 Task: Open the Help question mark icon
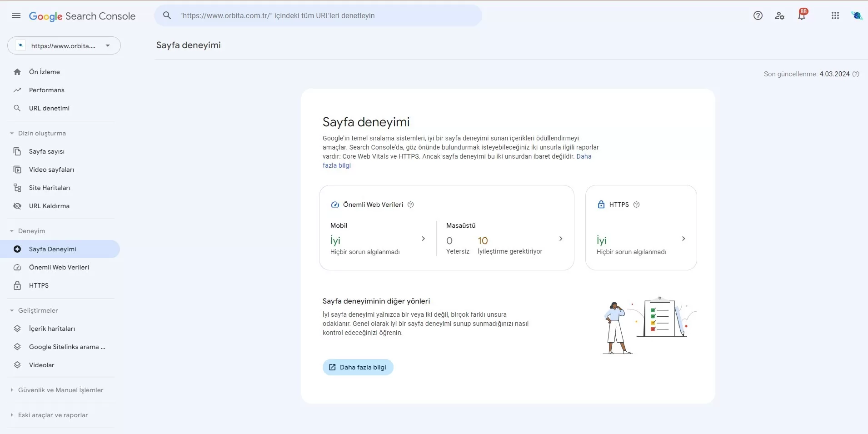[x=758, y=15]
